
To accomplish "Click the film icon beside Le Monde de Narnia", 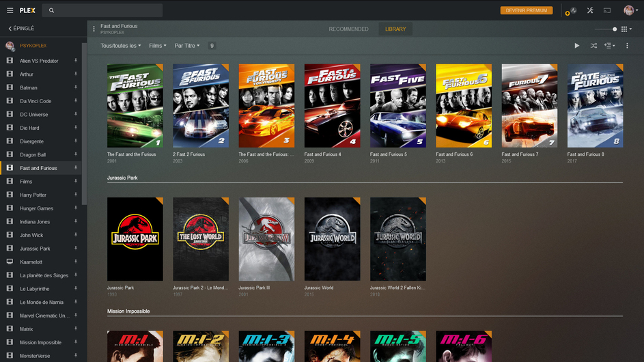I will point(10,302).
